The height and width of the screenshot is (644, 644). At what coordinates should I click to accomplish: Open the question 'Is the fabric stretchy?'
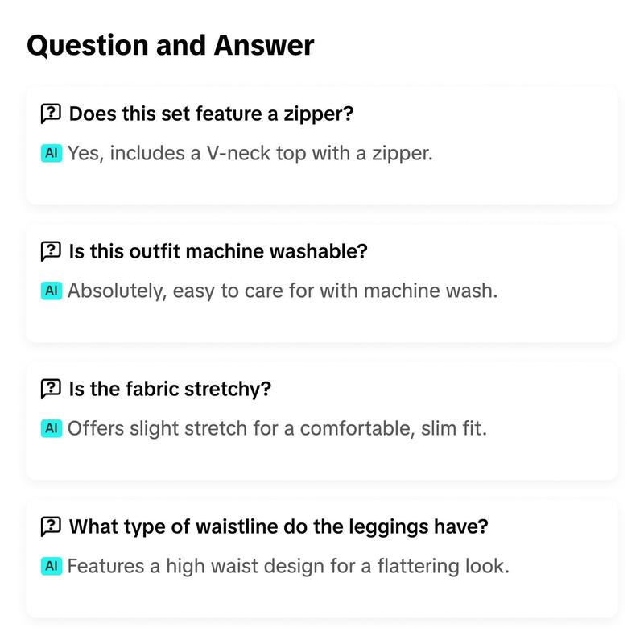click(x=170, y=389)
